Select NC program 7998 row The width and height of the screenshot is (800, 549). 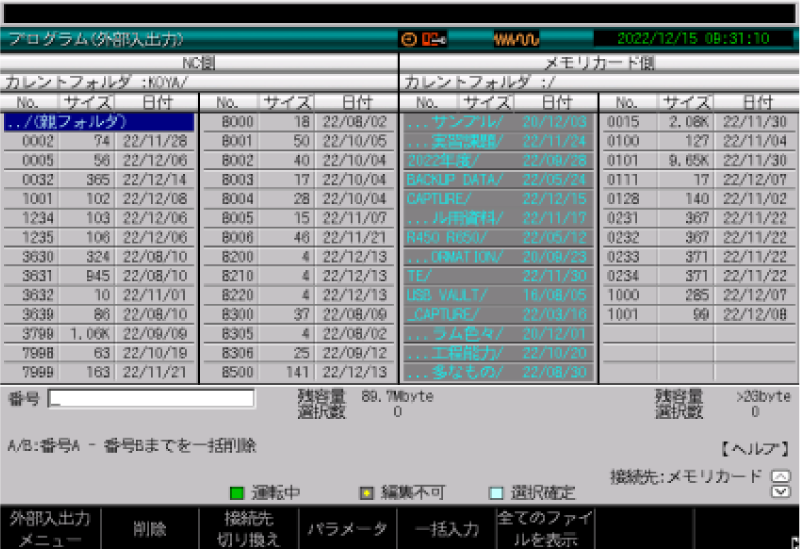(x=99, y=353)
